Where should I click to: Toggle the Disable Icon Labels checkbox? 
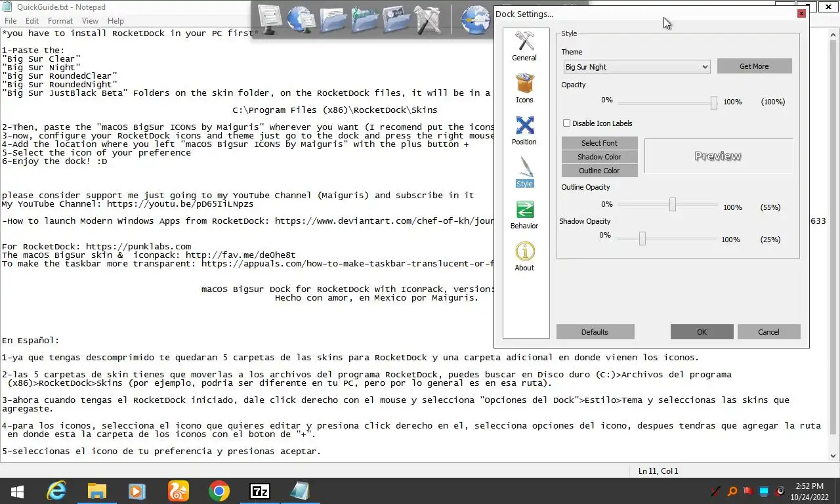point(566,123)
